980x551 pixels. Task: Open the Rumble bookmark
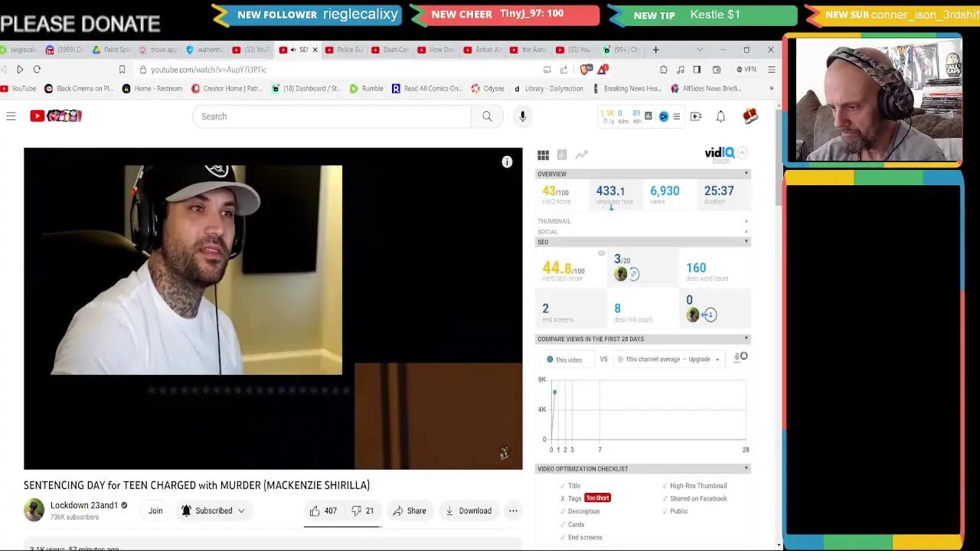point(366,89)
